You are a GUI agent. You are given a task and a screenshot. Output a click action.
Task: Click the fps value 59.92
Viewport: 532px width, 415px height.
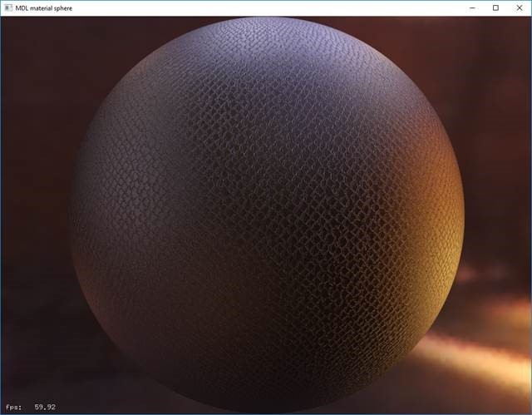(x=45, y=407)
